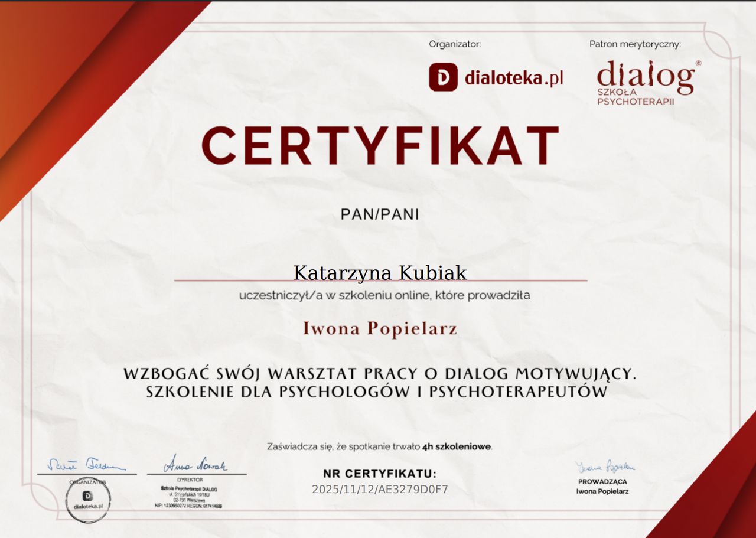The image size is (756, 538).
Task: Select the dialoteka.pl website text
Action: point(514,78)
